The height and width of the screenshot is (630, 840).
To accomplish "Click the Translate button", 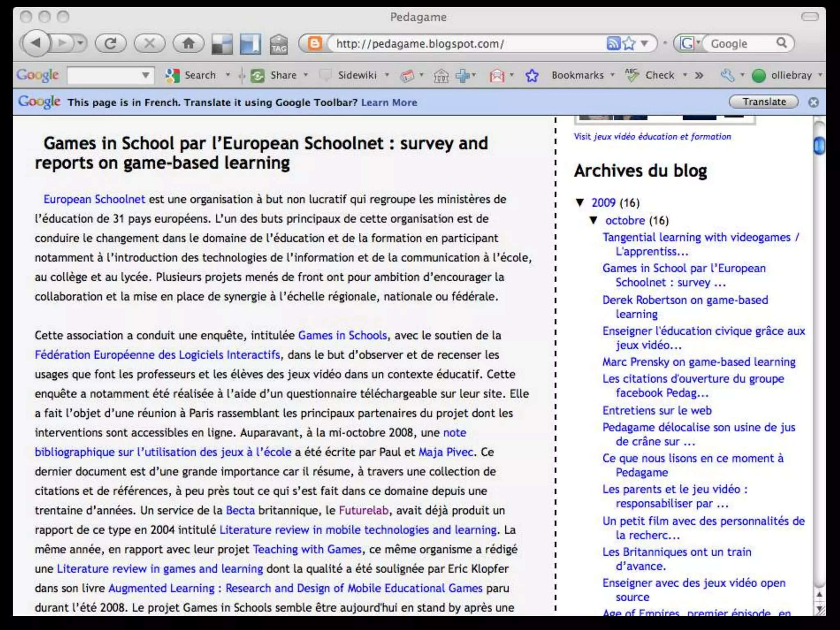I will pyautogui.click(x=764, y=102).
